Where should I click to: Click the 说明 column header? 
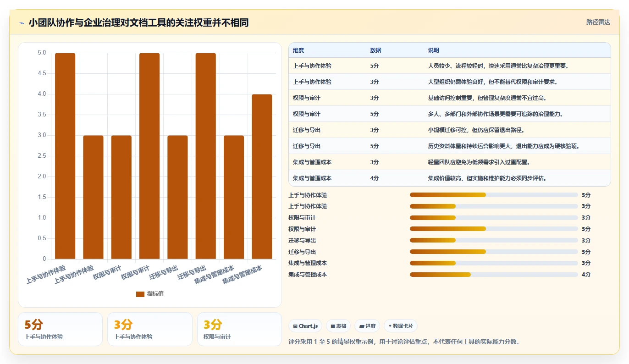click(433, 50)
